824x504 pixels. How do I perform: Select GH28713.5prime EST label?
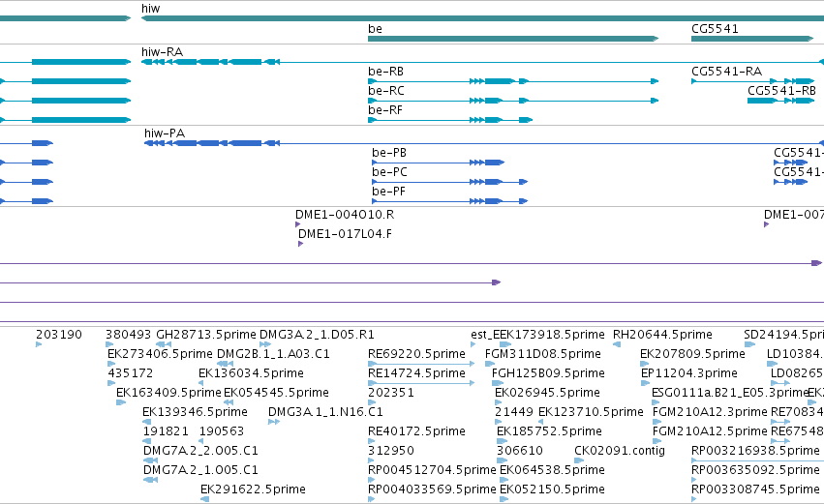206,335
